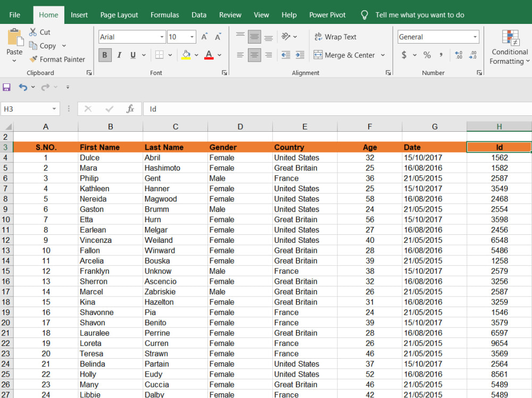Apply percent style format
Screen dimensions: 532x398
pos(427,55)
